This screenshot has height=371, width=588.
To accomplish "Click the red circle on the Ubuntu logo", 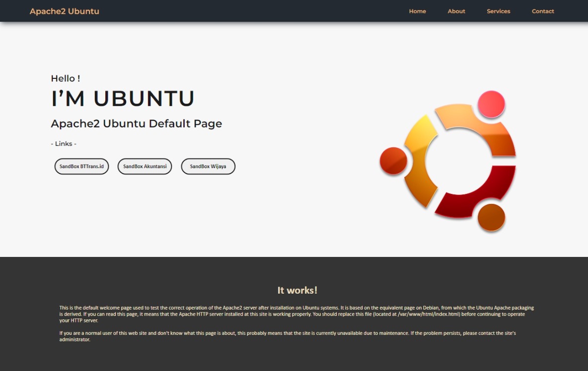I will point(393,161).
